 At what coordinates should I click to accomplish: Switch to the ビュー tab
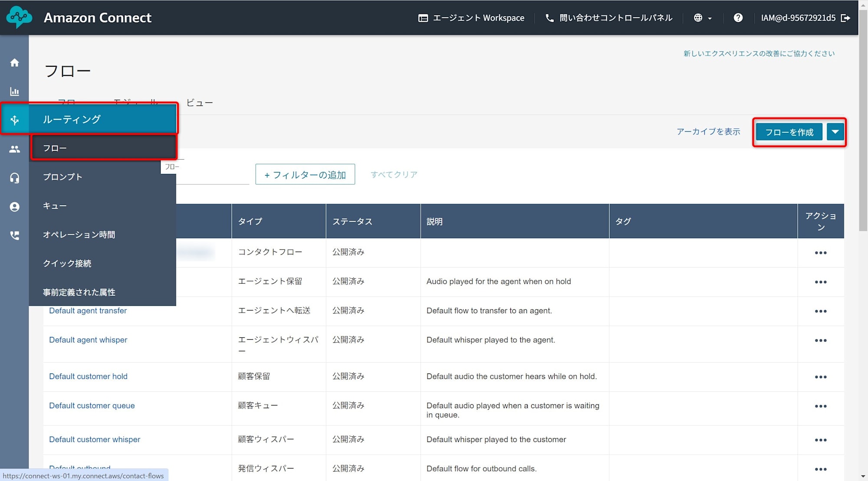click(200, 103)
